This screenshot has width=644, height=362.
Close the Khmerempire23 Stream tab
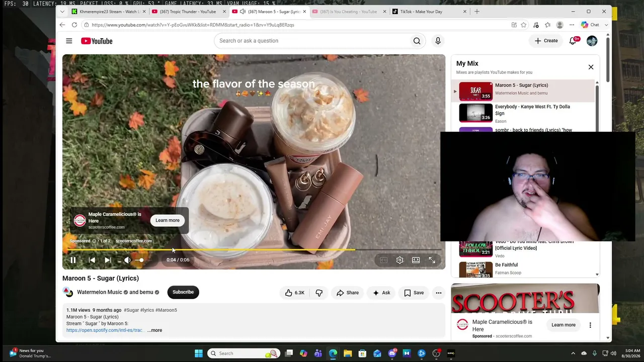pos(143,12)
